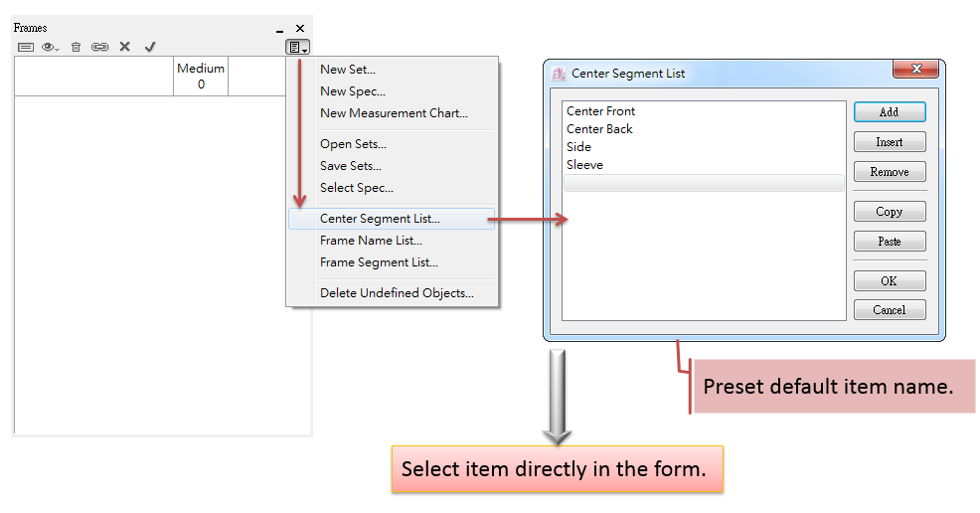Image resolution: width=980 pixels, height=513 pixels.
Task: Click the frame rectangle icon in Frames toolbar
Action: pos(26,47)
